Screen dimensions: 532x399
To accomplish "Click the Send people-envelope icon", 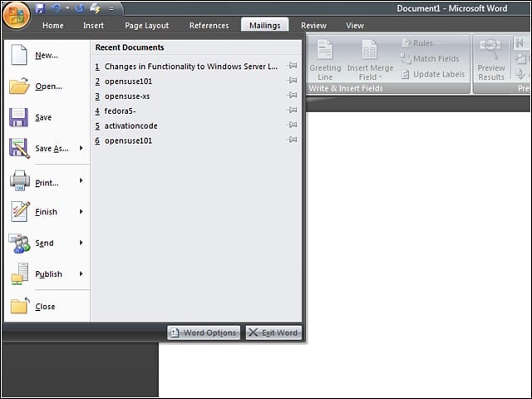I will tap(19, 243).
